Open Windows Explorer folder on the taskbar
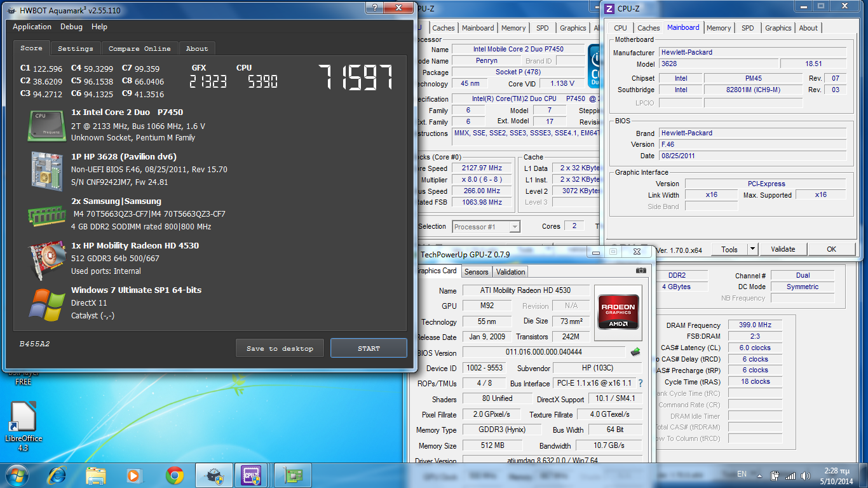This screenshot has height=488, width=868. click(96, 475)
